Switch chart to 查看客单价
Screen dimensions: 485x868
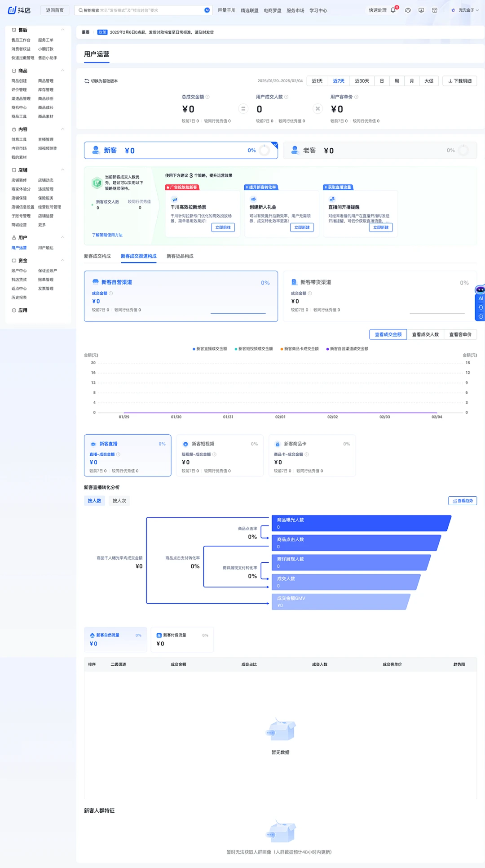pyautogui.click(x=460, y=334)
